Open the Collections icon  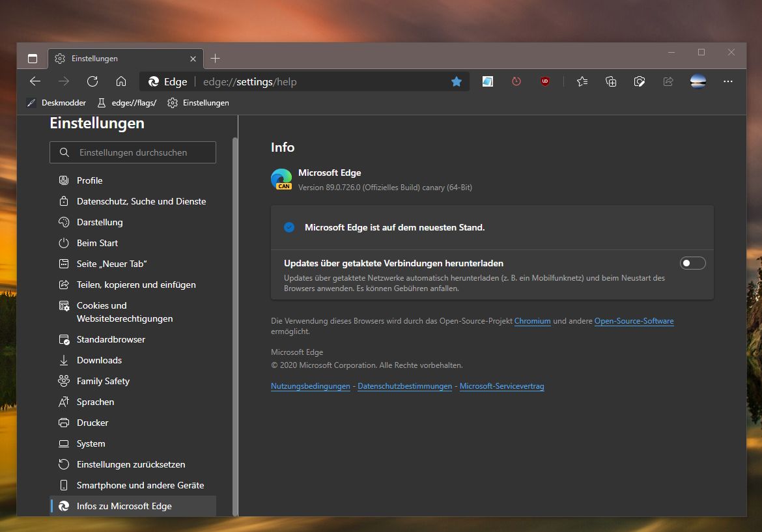click(611, 81)
